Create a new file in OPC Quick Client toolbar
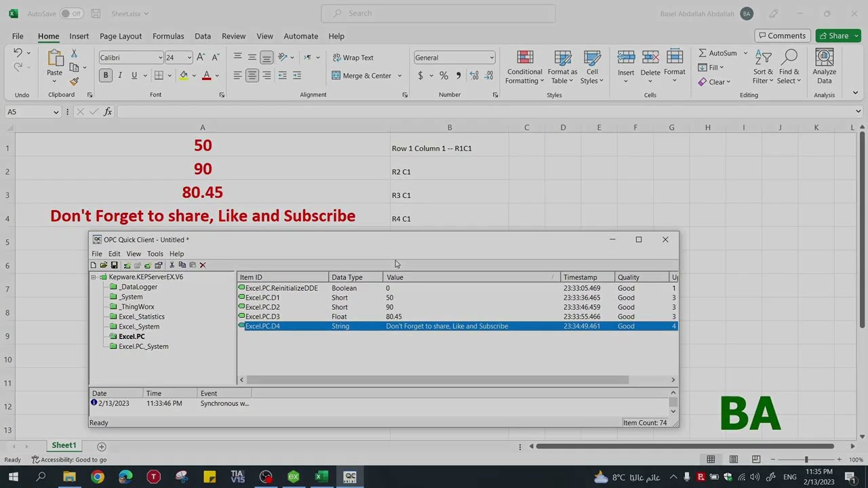The width and height of the screenshot is (868, 488). (x=93, y=265)
